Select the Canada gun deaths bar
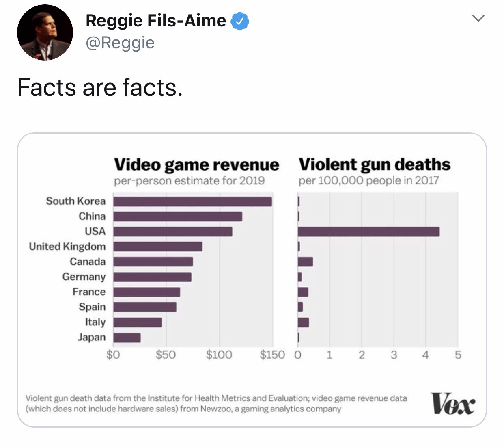504x448 pixels. click(305, 262)
